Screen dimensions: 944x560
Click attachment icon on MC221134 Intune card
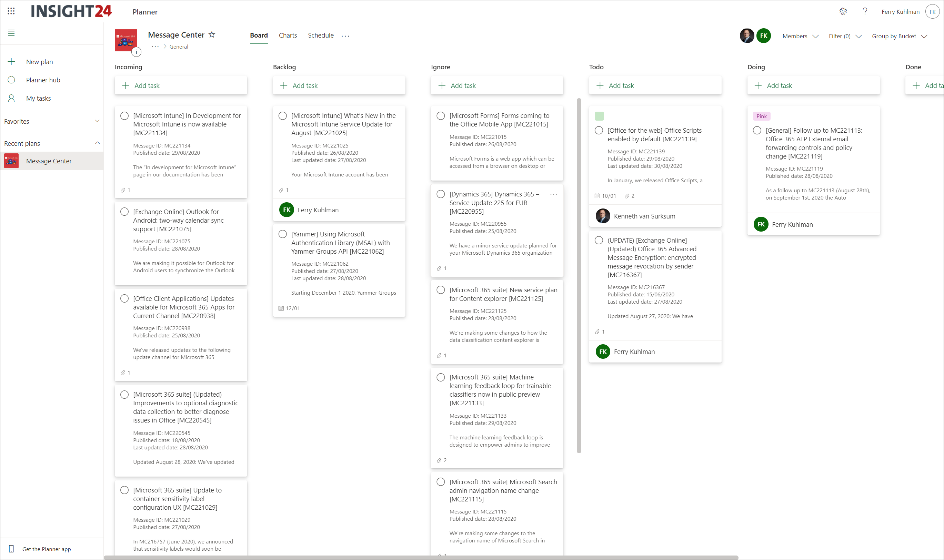pyautogui.click(x=123, y=190)
